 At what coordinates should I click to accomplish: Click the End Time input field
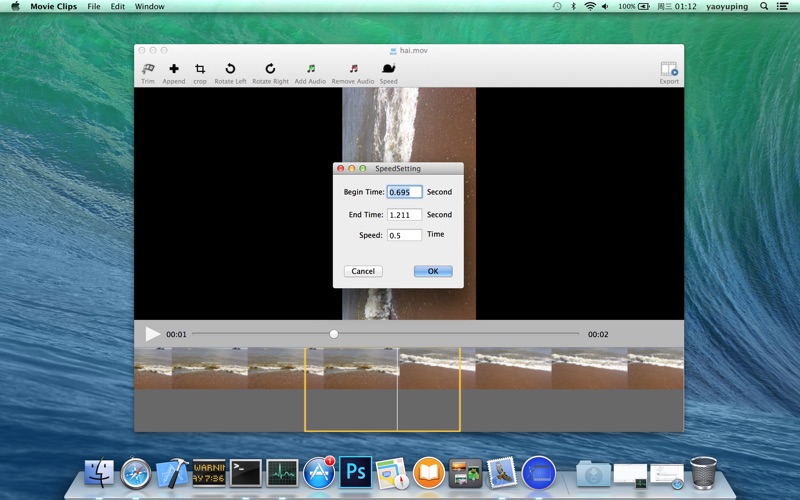point(405,215)
